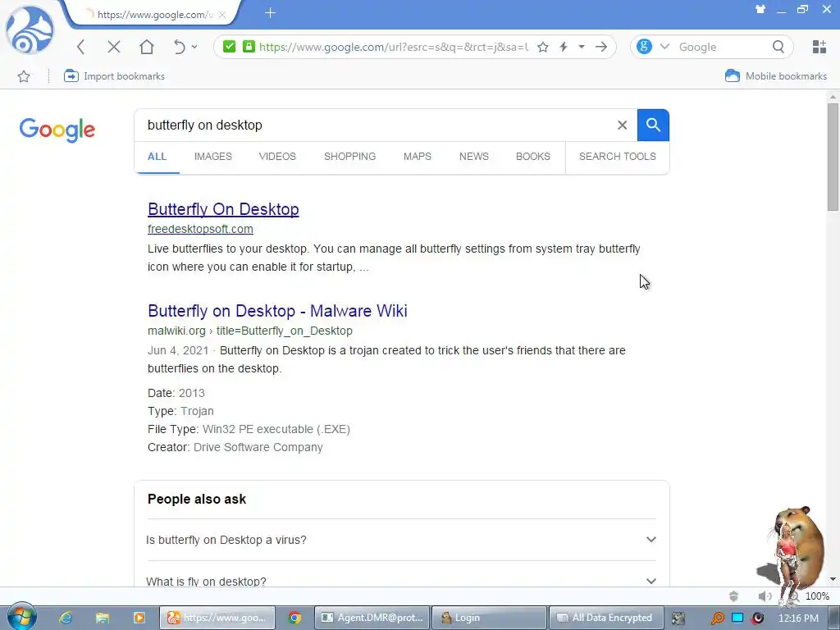840x630 pixels.
Task: Open SEARCH TOOLS options
Action: pos(617,157)
